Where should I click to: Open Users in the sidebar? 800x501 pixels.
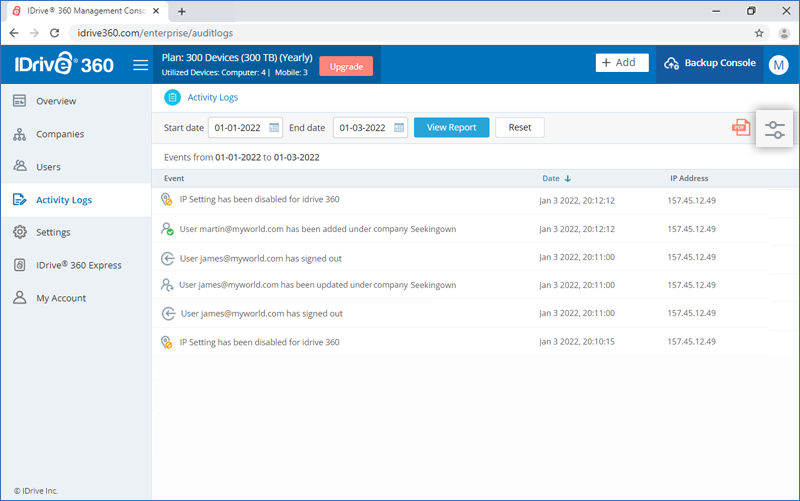(x=77, y=167)
